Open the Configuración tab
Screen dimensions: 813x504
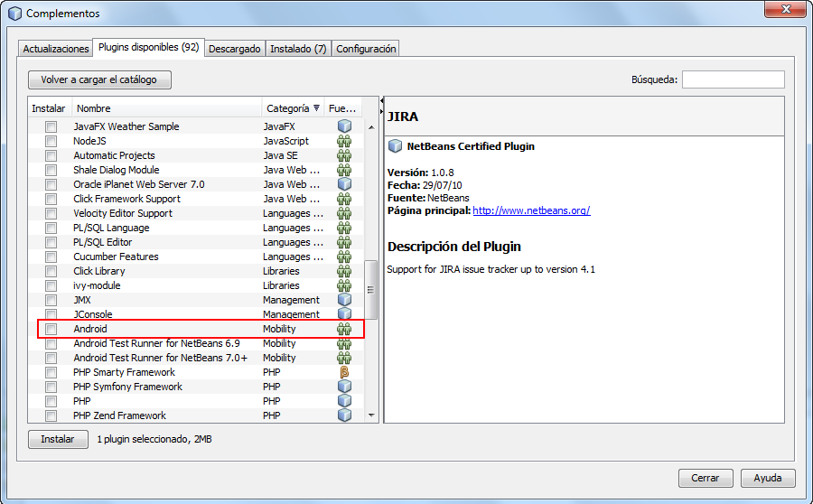pyautogui.click(x=366, y=49)
